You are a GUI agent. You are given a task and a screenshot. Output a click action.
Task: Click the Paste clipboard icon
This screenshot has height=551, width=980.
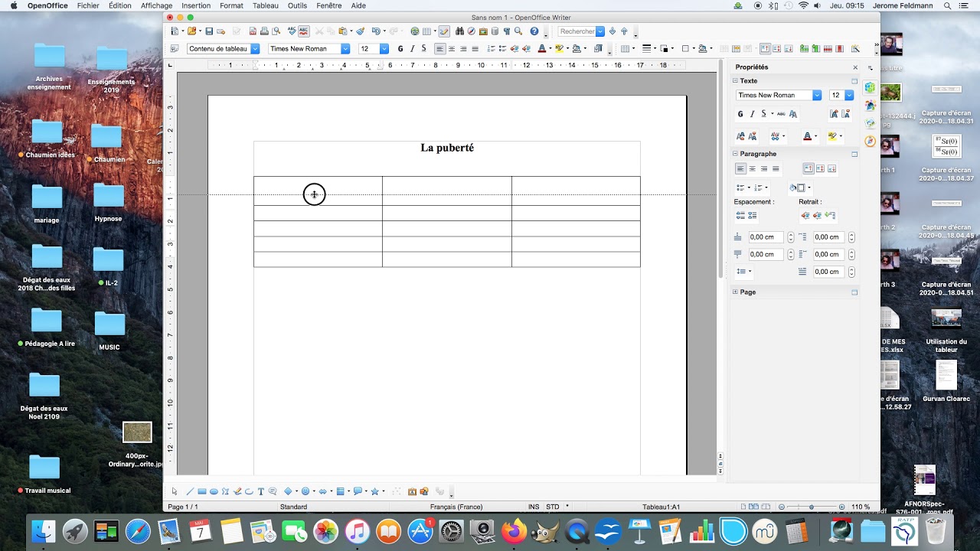pos(343,31)
